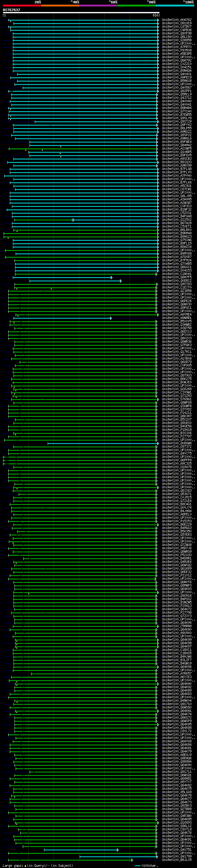Open hit UniRef100_Q6PE26
This screenshot has height=868, width=197.
pos(177,301)
